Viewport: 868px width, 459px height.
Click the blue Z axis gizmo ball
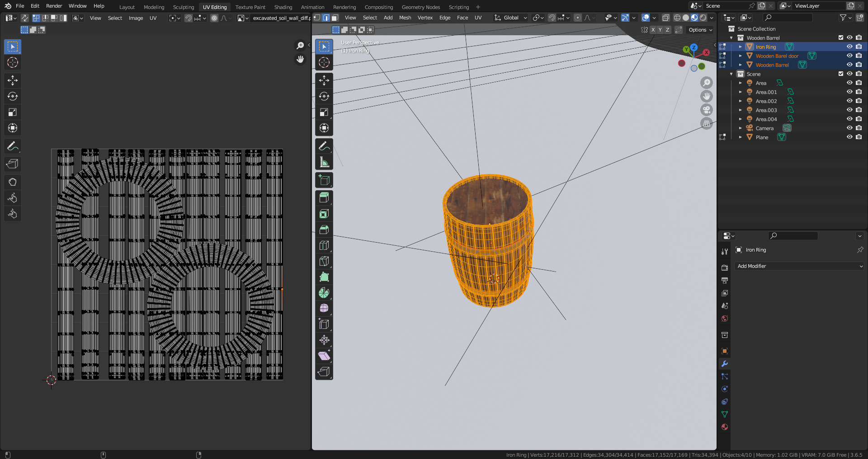694,47
